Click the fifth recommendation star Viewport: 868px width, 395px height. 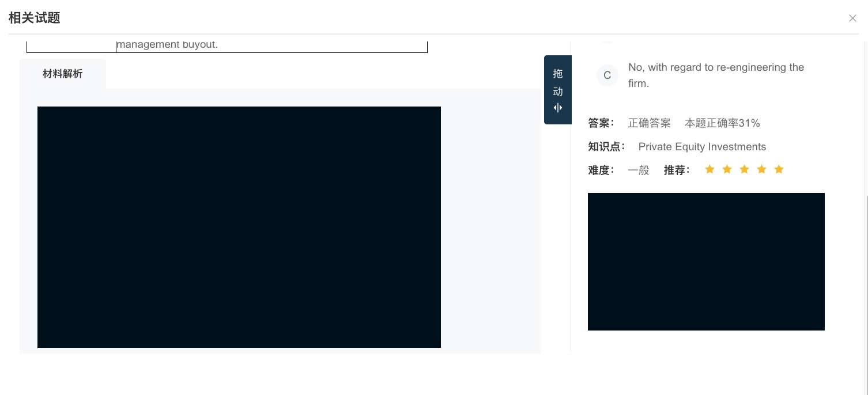(779, 169)
